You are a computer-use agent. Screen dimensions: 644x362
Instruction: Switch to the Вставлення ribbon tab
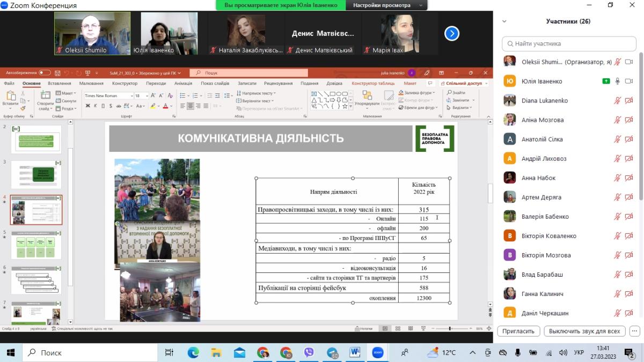tap(59, 83)
